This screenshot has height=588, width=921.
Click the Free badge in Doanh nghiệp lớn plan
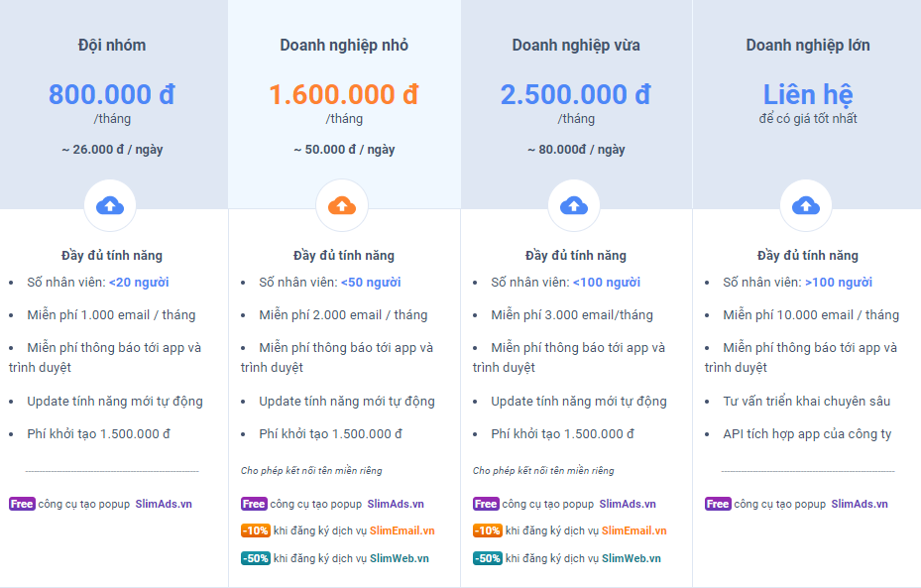point(718,504)
